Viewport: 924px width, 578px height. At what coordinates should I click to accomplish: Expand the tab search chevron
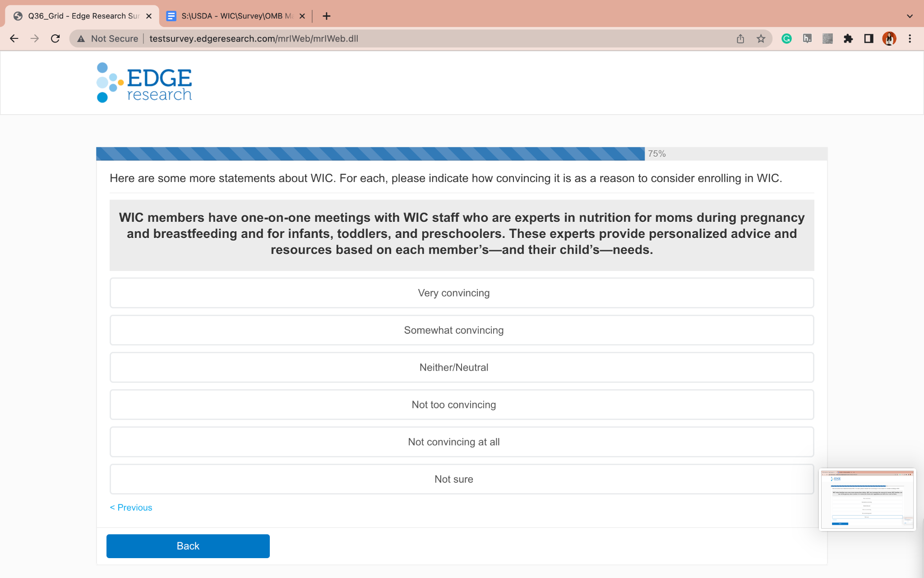[910, 16]
